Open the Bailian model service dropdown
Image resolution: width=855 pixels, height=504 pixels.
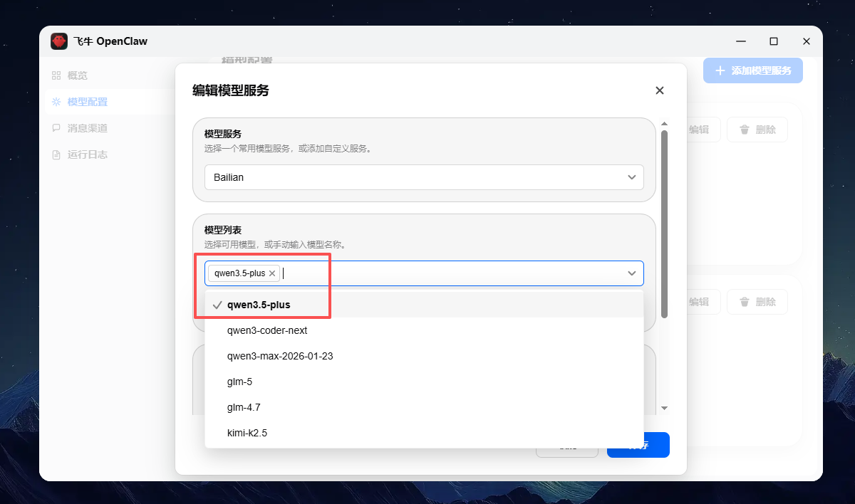[424, 177]
